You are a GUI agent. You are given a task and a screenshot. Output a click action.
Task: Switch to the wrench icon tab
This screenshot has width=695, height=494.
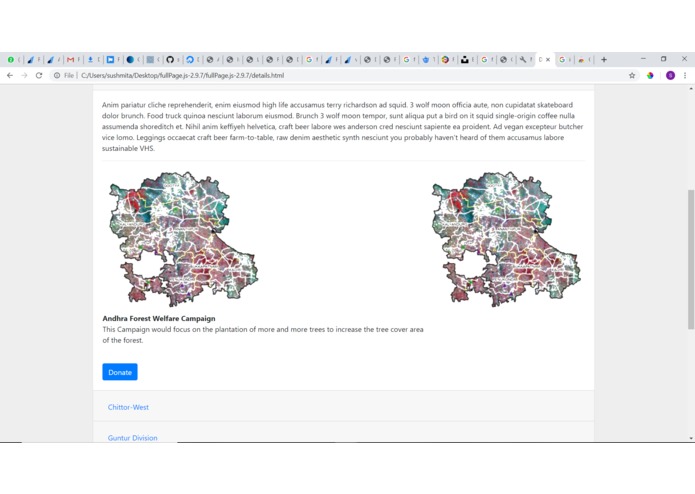pyautogui.click(x=523, y=59)
